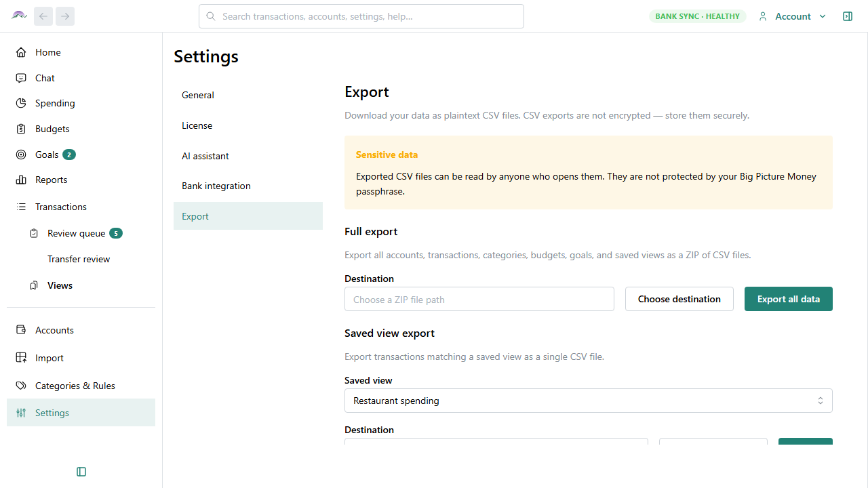Go to Spending page
This screenshot has width=868, height=488.
(x=81, y=103)
